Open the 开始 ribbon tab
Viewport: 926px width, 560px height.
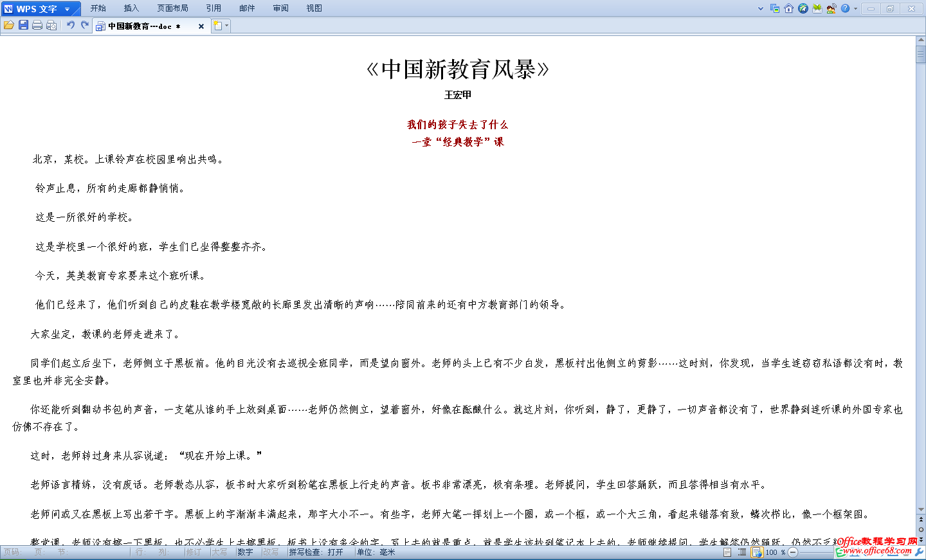98,8
